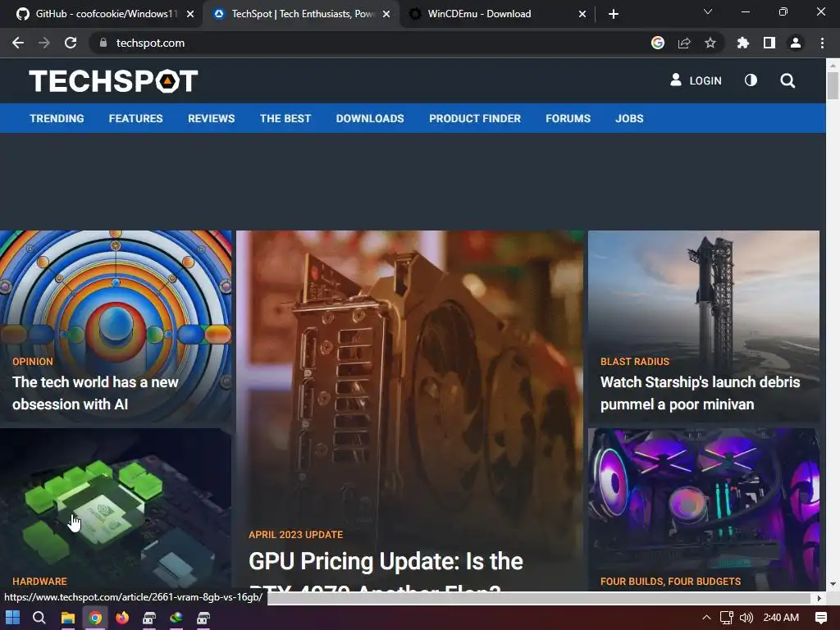Open the FEATURES menu item
This screenshot has height=630, width=840.
[135, 118]
